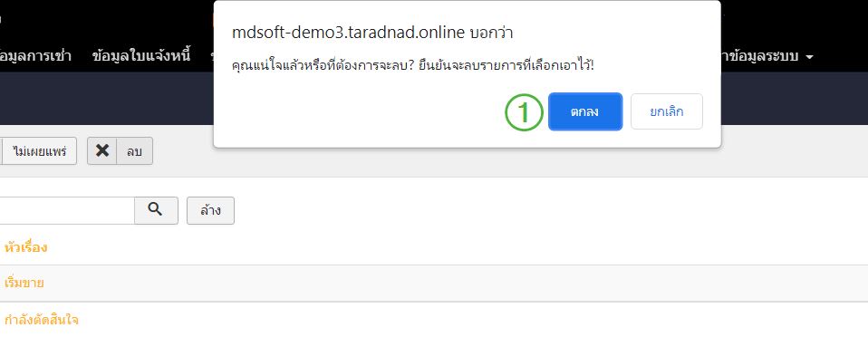The height and width of the screenshot is (337, 868).
Task: Confirm deletion with the blue ตกลง button
Action: pos(585,111)
